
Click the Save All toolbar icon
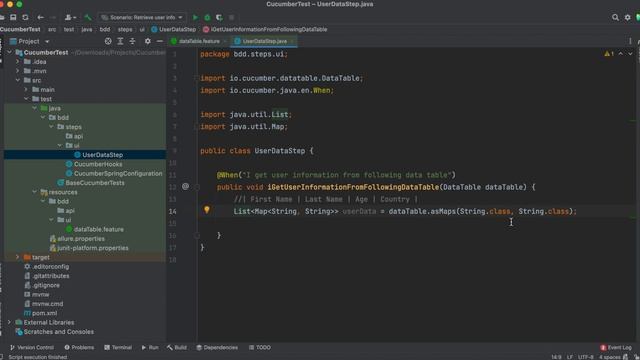click(x=13, y=18)
